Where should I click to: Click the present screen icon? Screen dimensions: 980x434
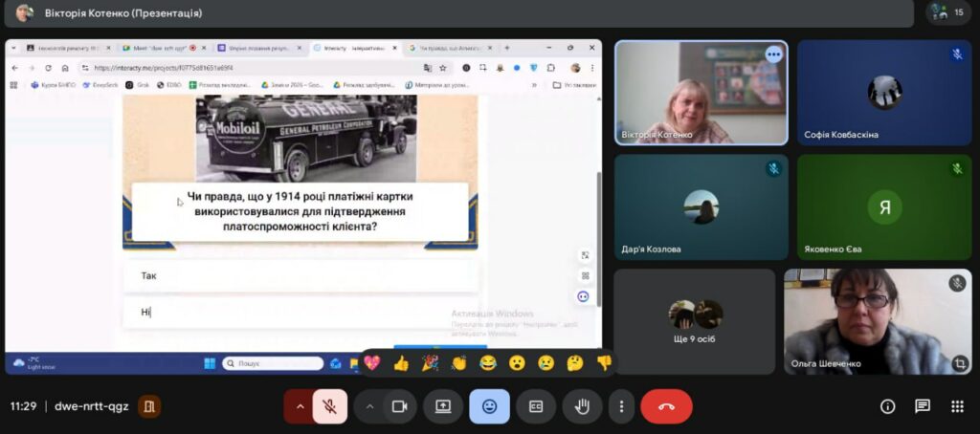[443, 406]
